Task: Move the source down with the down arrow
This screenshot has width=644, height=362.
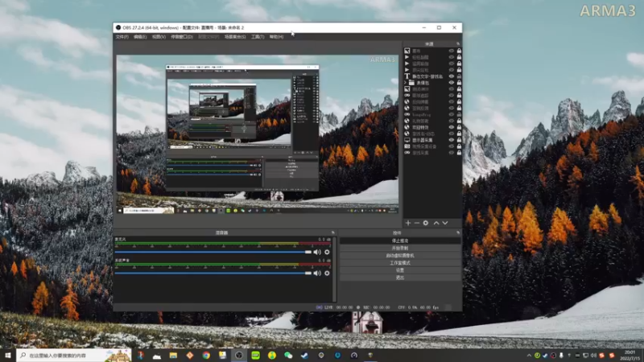Action: (x=445, y=223)
